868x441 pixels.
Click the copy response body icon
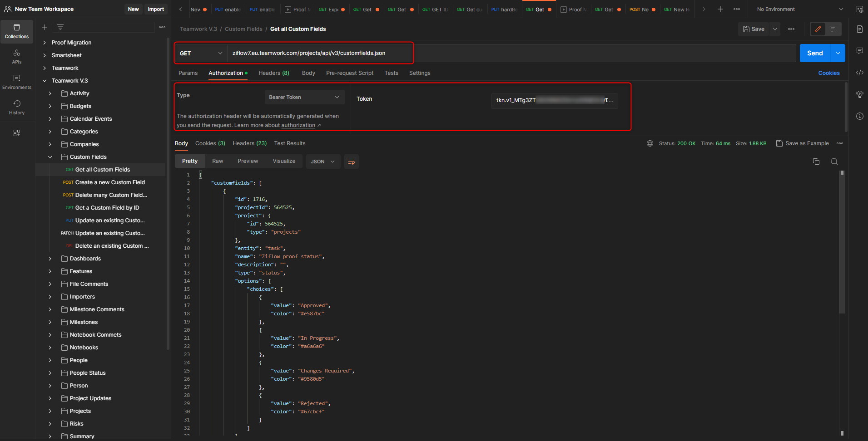[816, 162]
